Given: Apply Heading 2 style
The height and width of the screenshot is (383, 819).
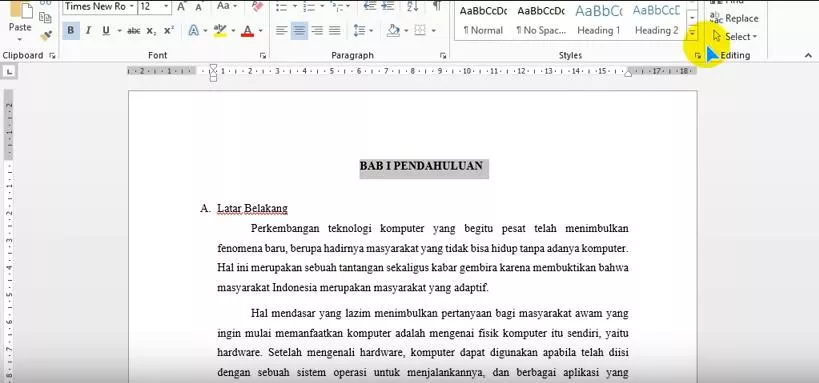Looking at the screenshot, I should [x=656, y=20].
